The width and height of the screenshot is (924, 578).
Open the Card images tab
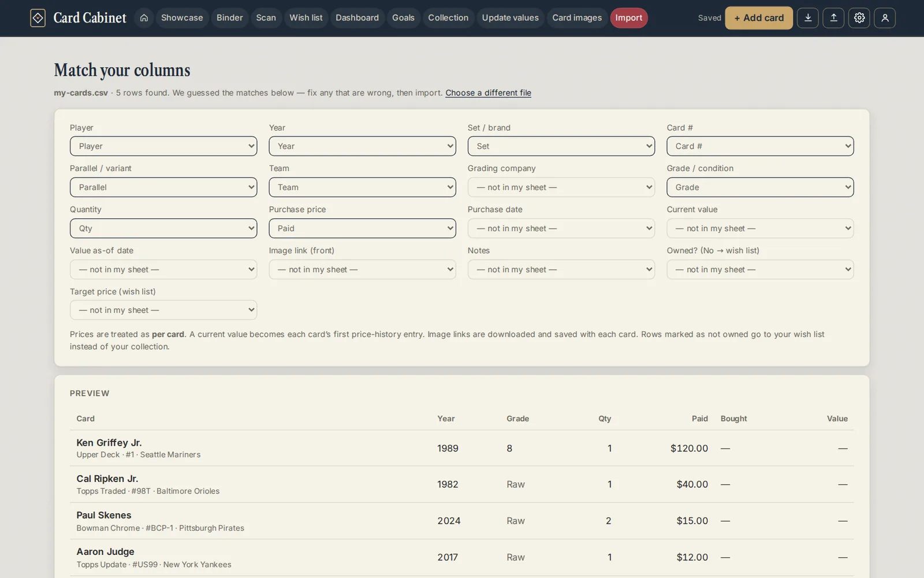coord(577,18)
